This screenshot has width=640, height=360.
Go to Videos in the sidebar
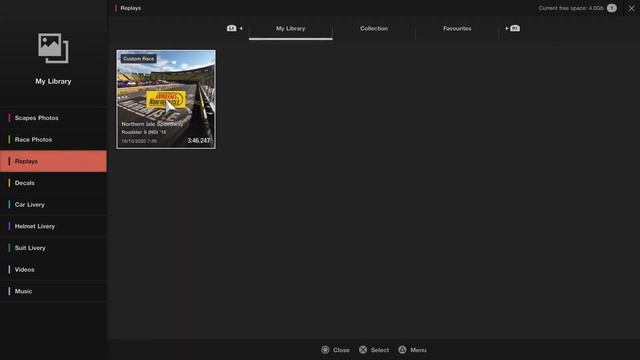pyautogui.click(x=53, y=269)
